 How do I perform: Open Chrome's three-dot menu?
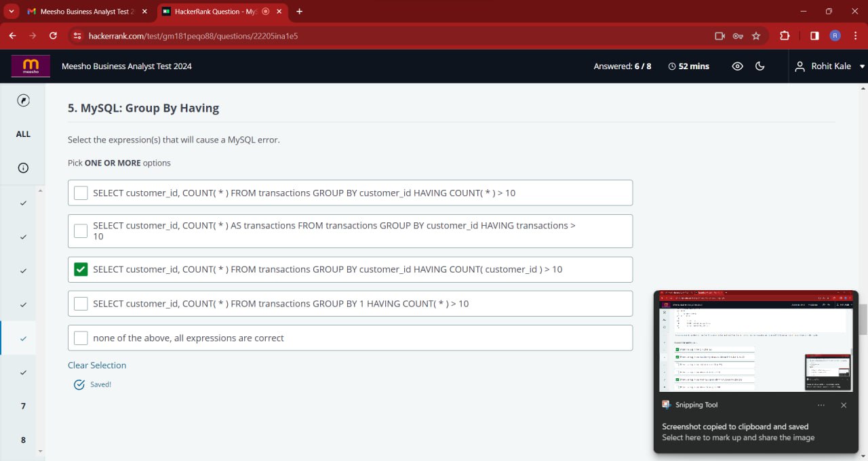pos(855,36)
